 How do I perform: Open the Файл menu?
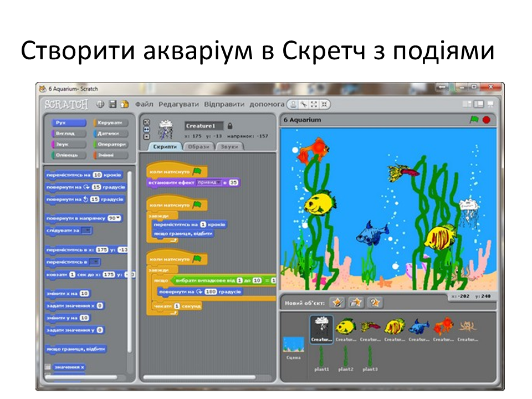point(144,104)
